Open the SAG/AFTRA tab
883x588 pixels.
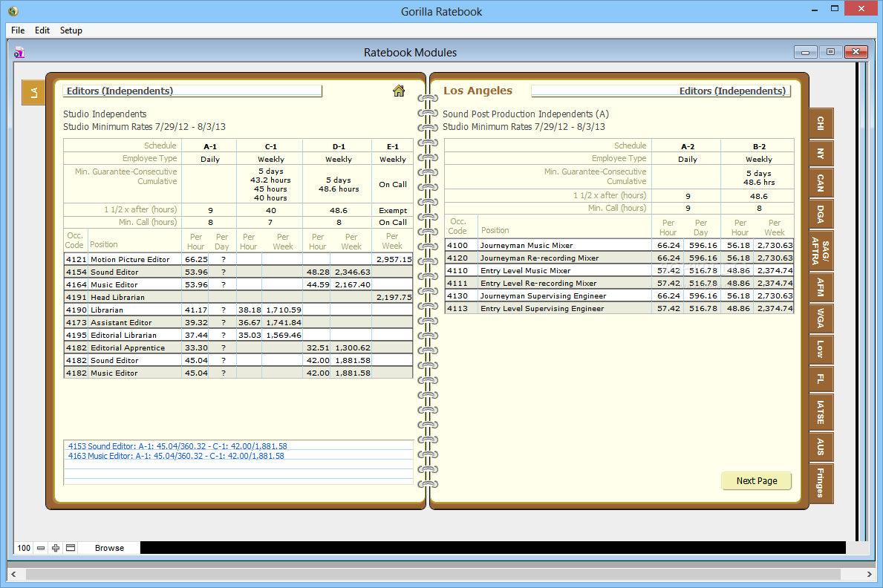pyautogui.click(x=821, y=251)
